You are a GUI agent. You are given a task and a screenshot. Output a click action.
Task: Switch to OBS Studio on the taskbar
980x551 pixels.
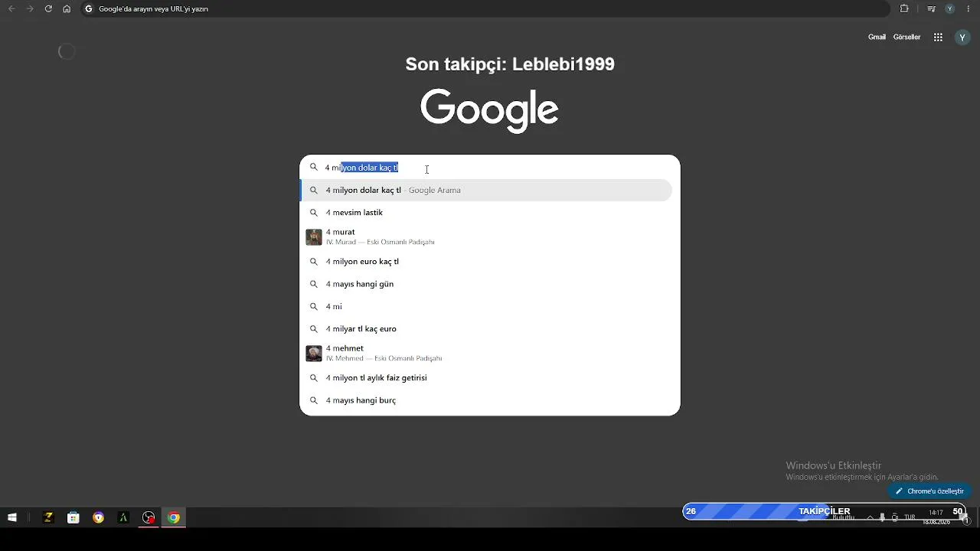point(149,517)
